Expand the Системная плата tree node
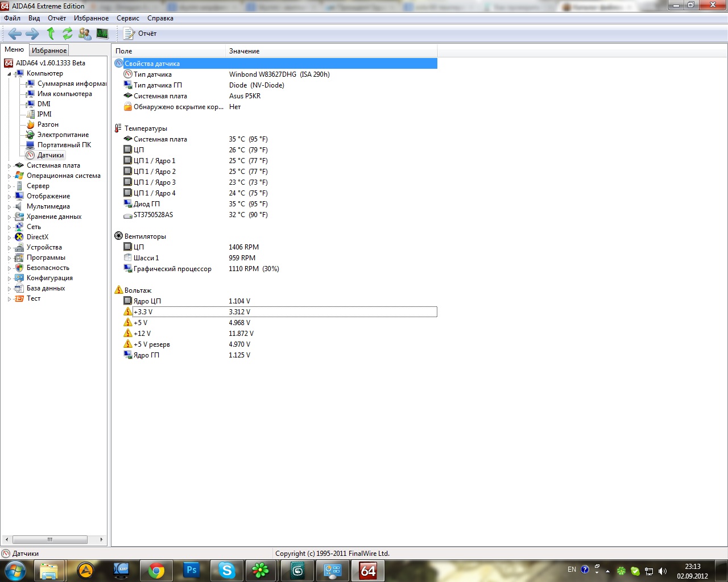 click(9, 166)
